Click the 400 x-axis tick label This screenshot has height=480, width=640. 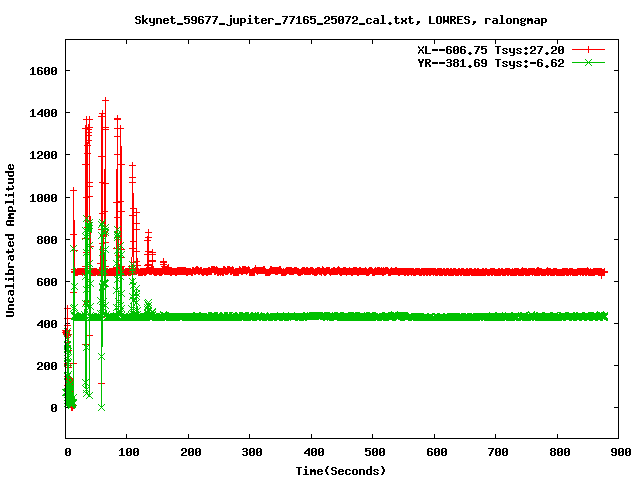314,452
